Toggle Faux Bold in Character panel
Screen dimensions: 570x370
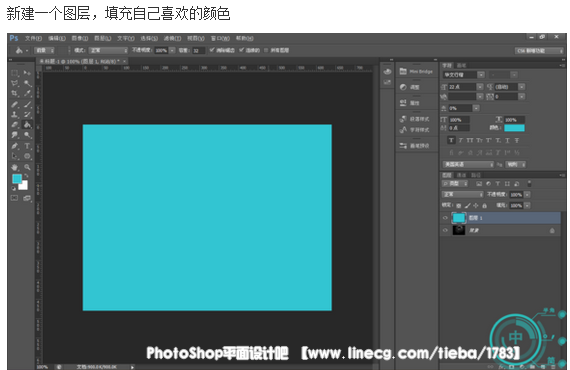(x=451, y=140)
